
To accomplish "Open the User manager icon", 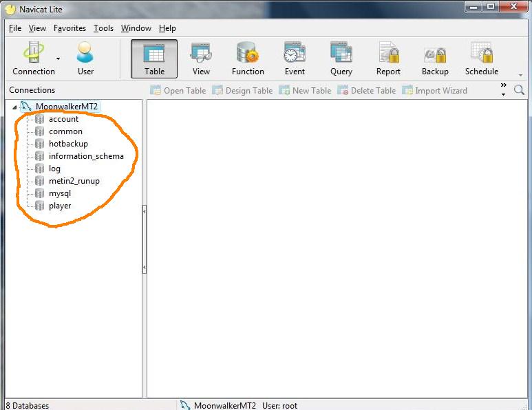I will pos(85,58).
